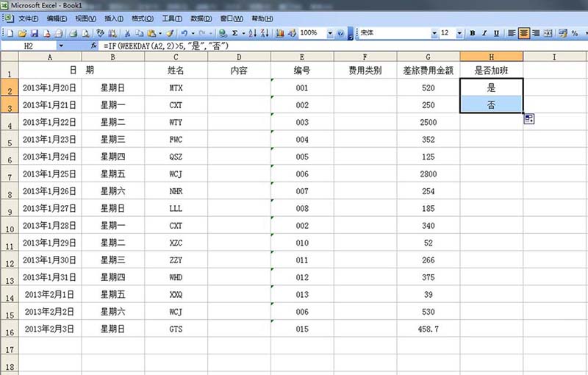Click the Undo arrow icon

point(184,33)
